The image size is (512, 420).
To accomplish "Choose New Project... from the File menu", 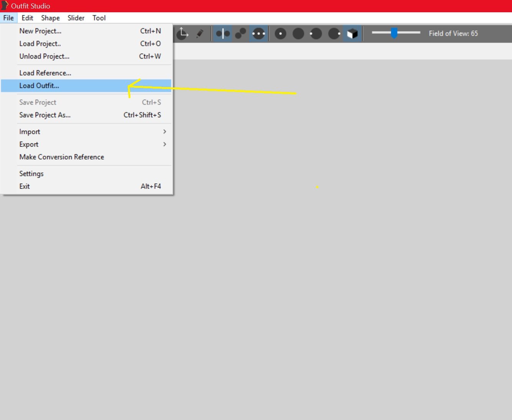I will pyautogui.click(x=86, y=31).
